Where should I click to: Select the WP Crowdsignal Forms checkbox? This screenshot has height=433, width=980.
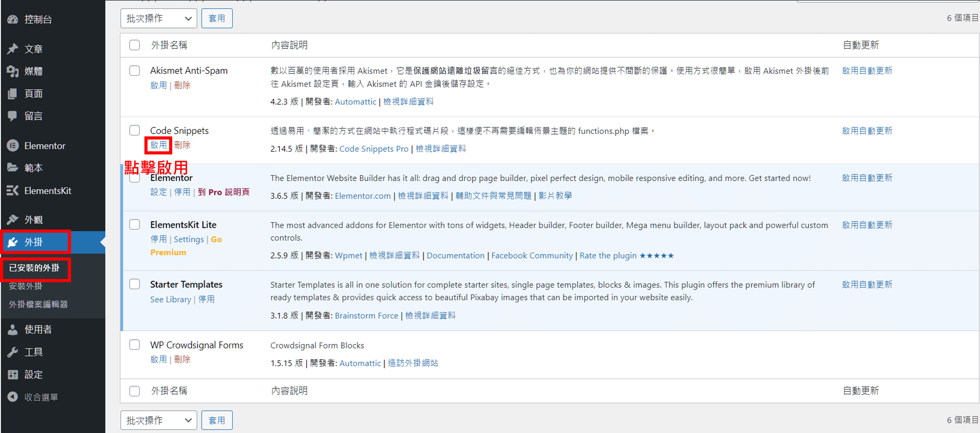pyautogui.click(x=134, y=345)
